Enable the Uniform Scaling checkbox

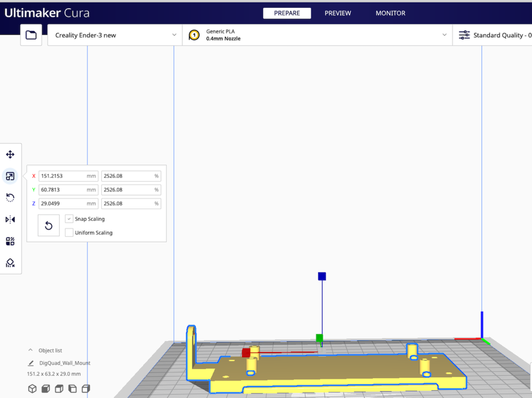point(69,233)
